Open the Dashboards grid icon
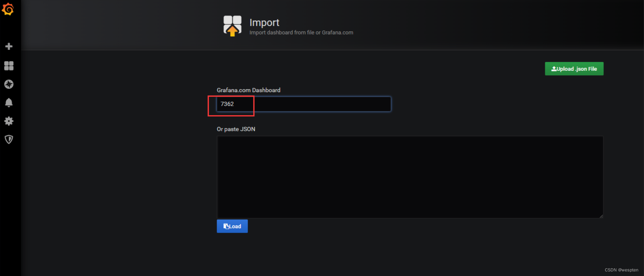Screen dimensions: 644x276 click(x=9, y=66)
